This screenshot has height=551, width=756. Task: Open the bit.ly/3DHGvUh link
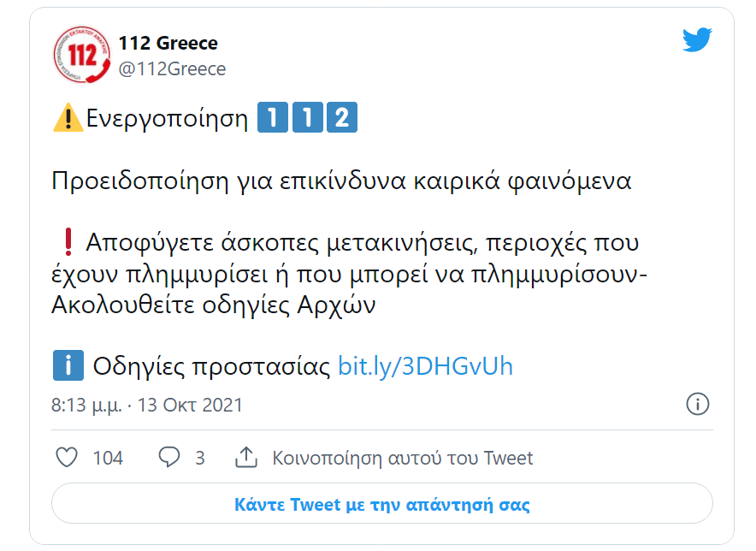tap(425, 366)
